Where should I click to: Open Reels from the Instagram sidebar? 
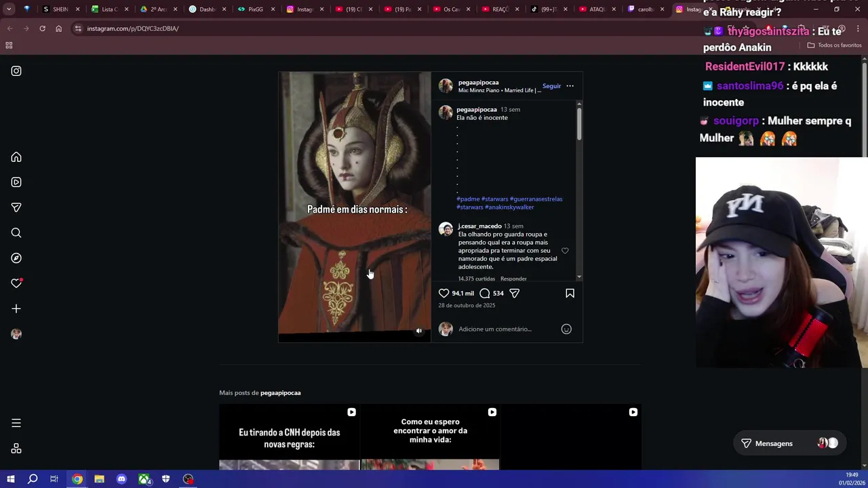click(16, 182)
